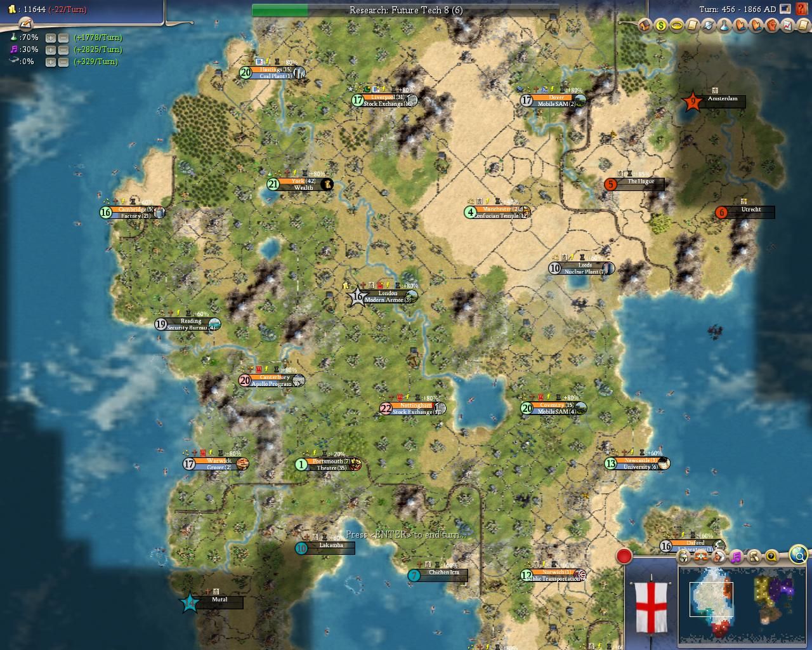The height and width of the screenshot is (650, 812).
Task: Toggle the white-hooded face minimap option
Action: click(718, 557)
